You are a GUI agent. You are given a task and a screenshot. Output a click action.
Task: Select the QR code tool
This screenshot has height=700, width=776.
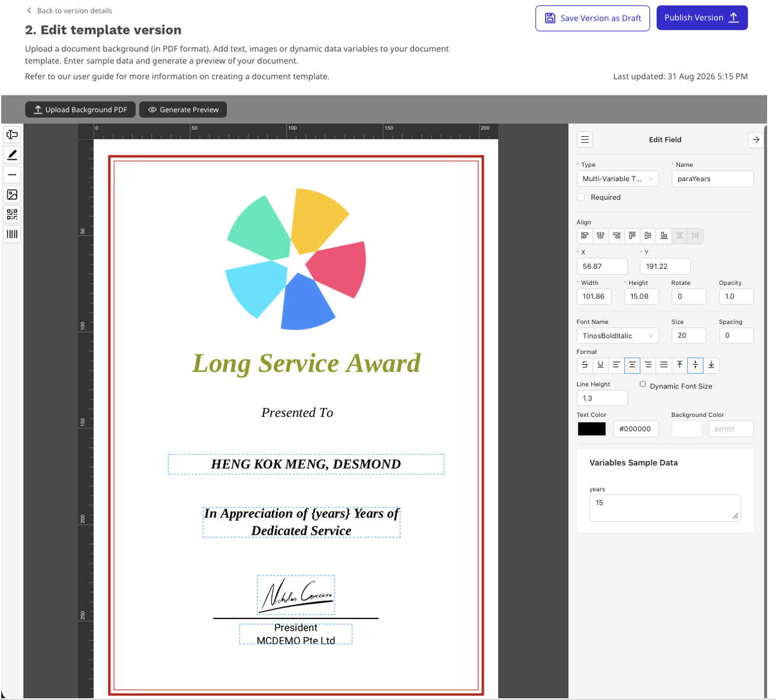pyautogui.click(x=12, y=214)
